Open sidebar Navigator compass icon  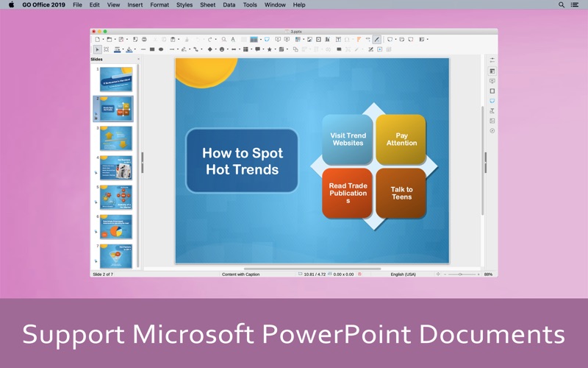(492, 131)
